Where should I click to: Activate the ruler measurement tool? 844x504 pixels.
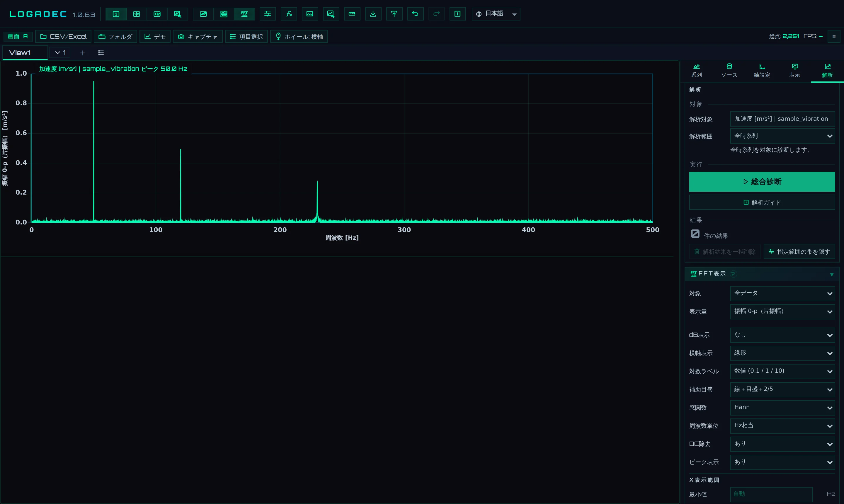[x=352, y=14]
